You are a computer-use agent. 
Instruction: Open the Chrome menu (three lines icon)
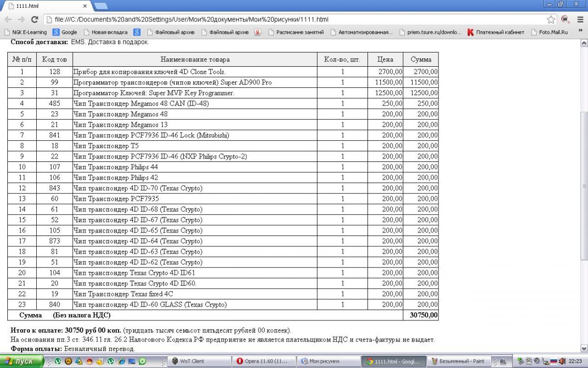[580, 20]
